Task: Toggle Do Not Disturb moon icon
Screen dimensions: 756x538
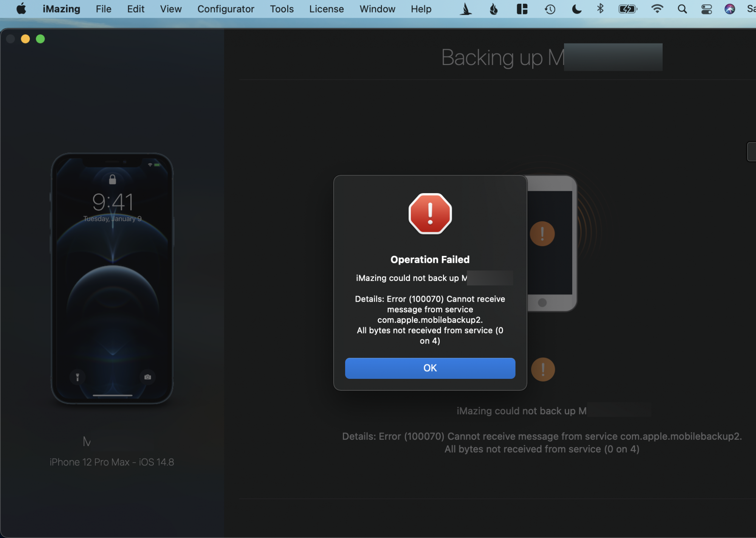Action: [x=576, y=9]
